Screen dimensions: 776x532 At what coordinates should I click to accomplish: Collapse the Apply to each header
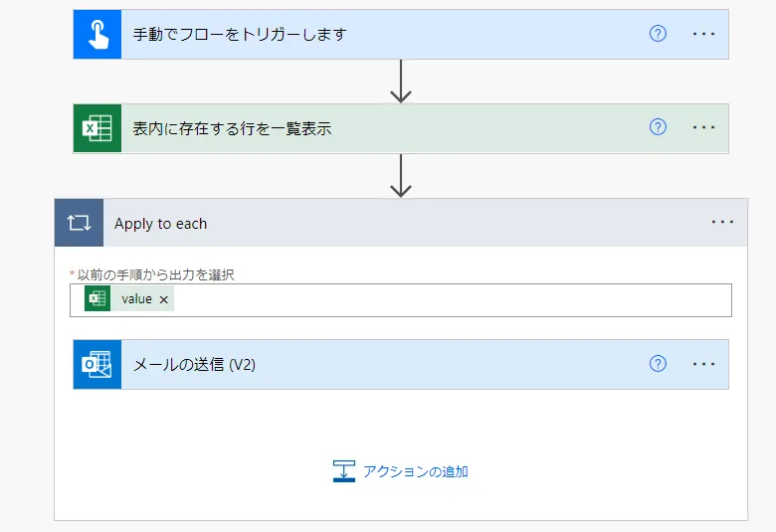[398, 224]
